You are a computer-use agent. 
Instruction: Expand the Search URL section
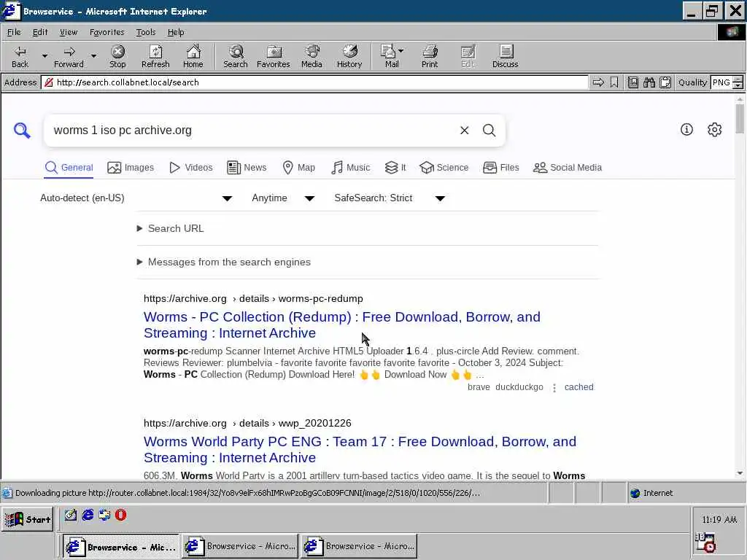pos(171,228)
